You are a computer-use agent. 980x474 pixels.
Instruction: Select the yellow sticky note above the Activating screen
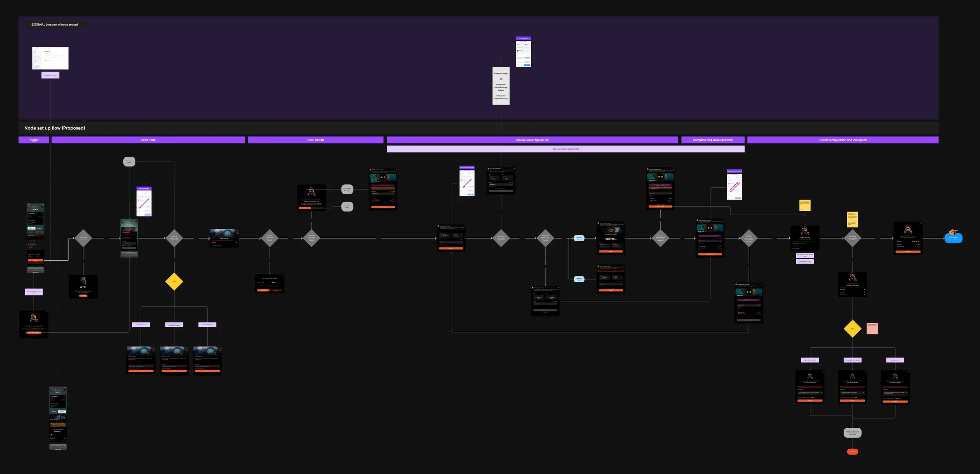[805, 205]
